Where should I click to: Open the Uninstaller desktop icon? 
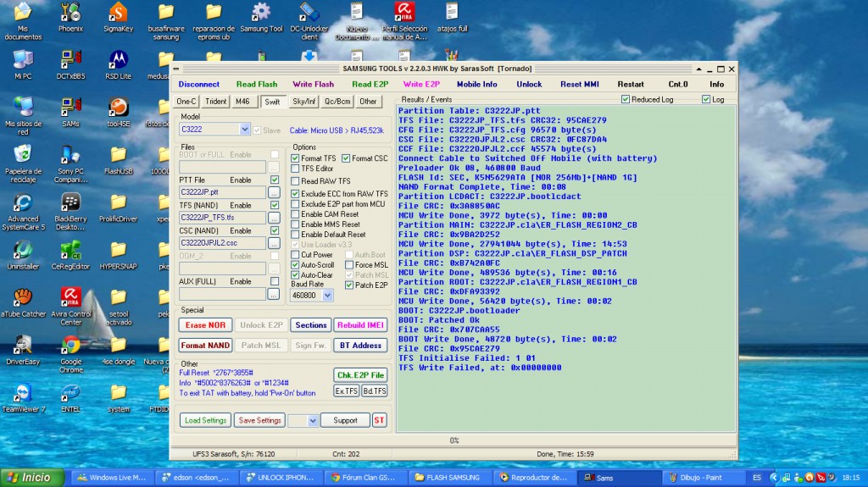(x=23, y=256)
